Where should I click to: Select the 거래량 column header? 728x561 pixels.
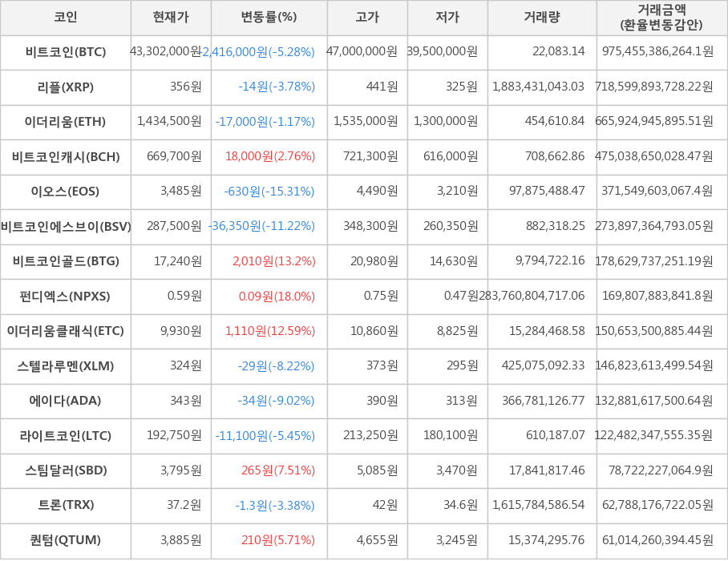(x=542, y=17)
